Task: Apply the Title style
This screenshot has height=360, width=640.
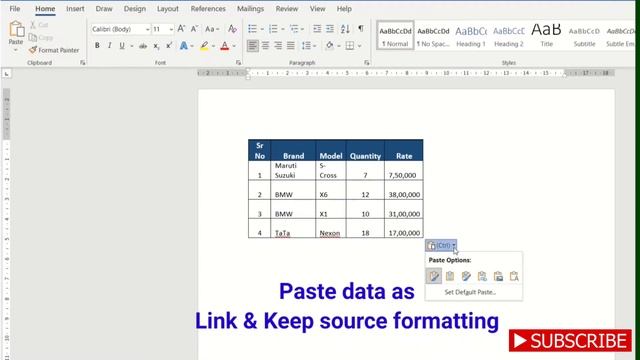Action: point(547,36)
